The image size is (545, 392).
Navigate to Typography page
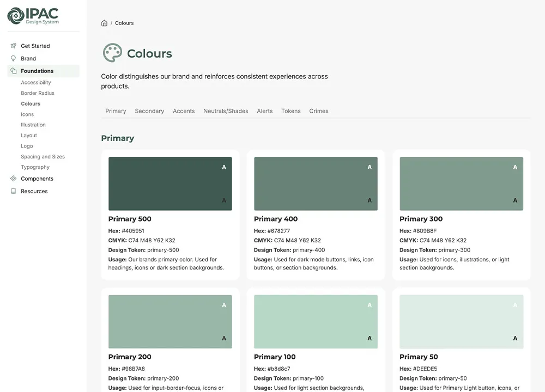(x=35, y=167)
